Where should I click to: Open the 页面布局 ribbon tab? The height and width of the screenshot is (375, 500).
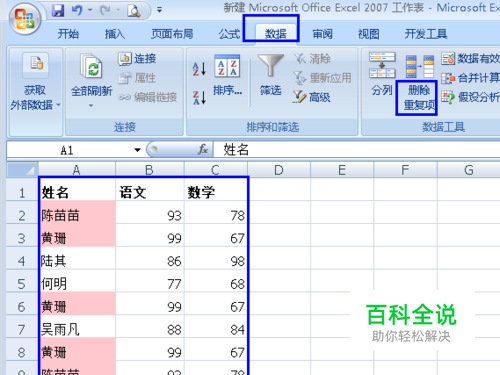172,34
